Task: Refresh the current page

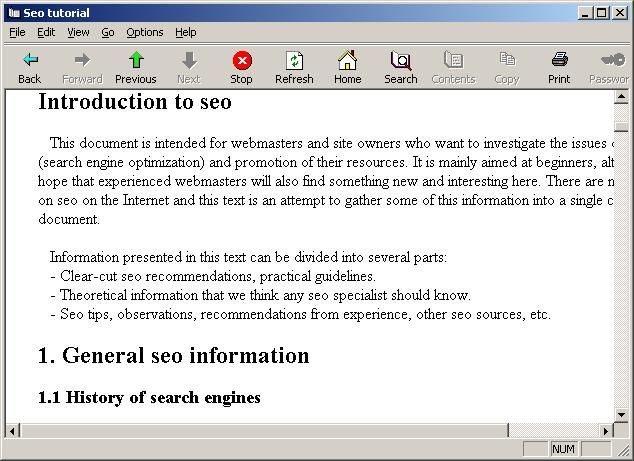Action: pyautogui.click(x=294, y=61)
